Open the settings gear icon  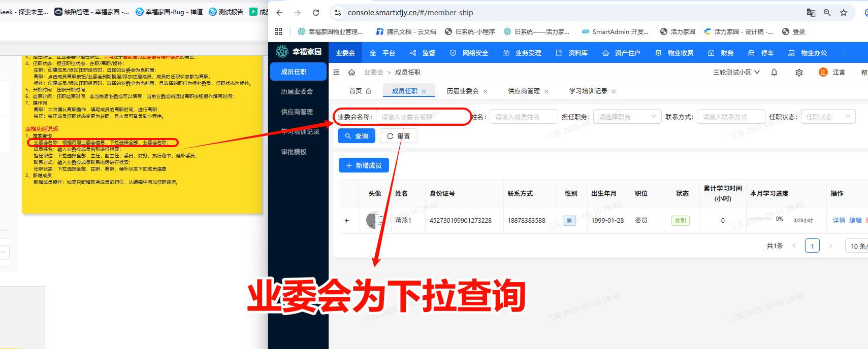[799, 73]
